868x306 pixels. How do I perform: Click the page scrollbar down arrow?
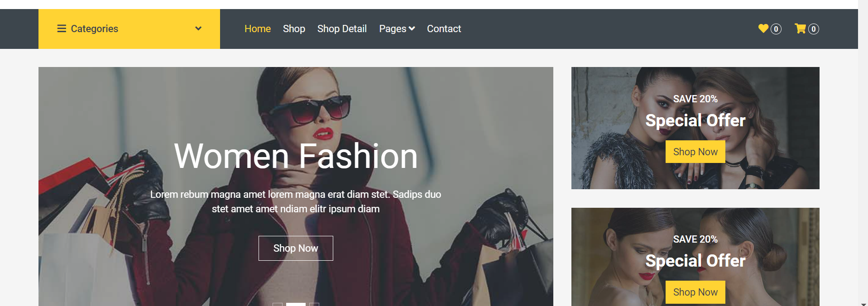coord(863,304)
